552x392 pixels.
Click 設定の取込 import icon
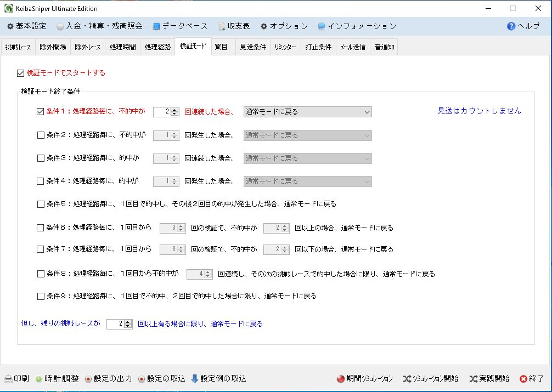click(x=142, y=379)
